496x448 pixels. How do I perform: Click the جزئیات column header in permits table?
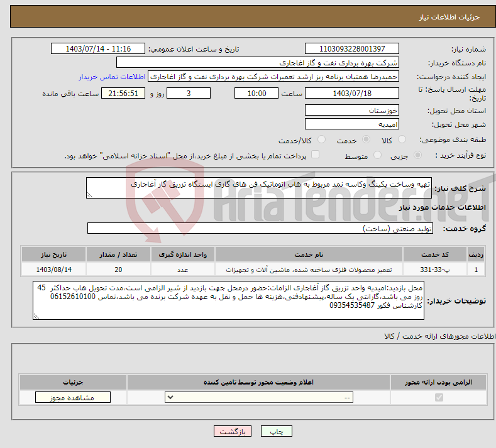(x=73, y=382)
